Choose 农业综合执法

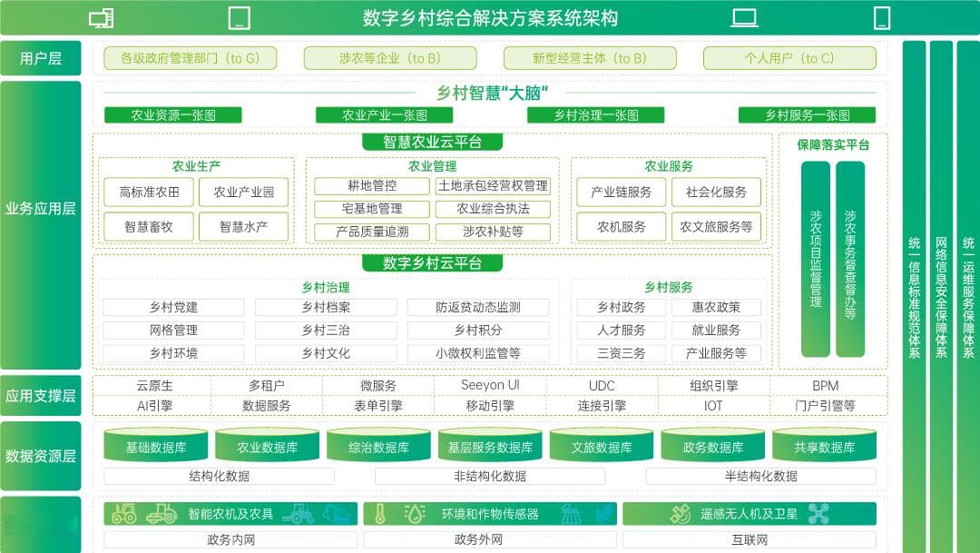pyautogui.click(x=493, y=209)
